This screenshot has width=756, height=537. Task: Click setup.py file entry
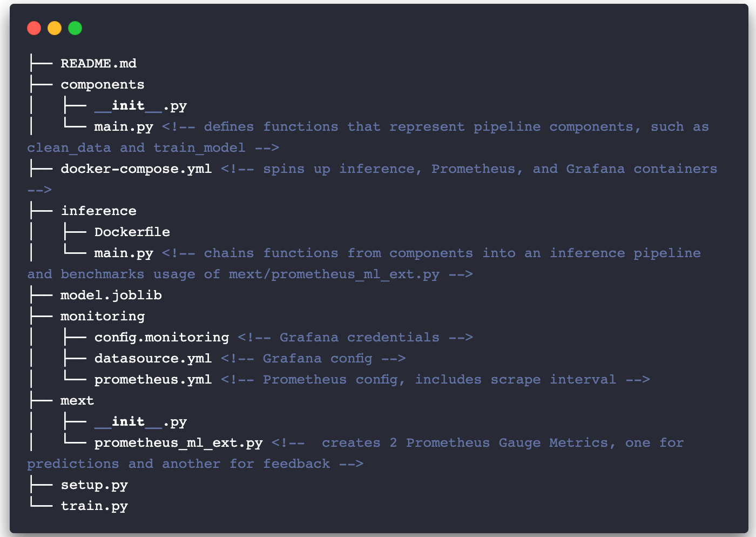94,485
